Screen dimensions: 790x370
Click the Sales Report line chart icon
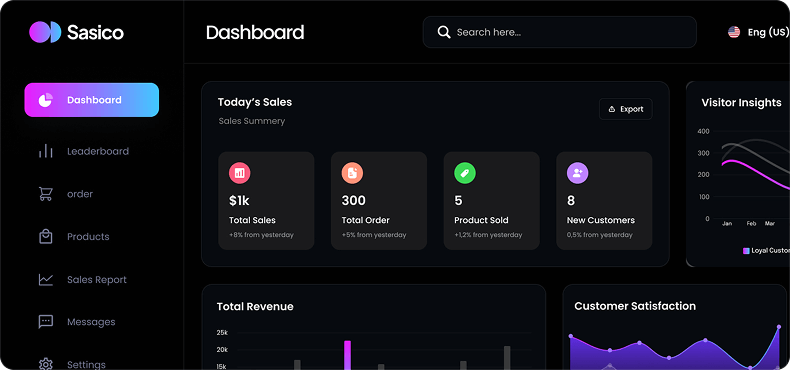[46, 279]
